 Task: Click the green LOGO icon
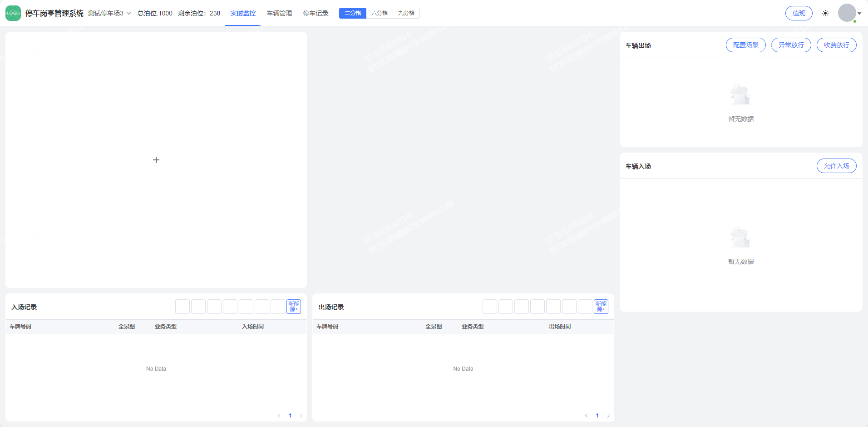[x=13, y=13]
